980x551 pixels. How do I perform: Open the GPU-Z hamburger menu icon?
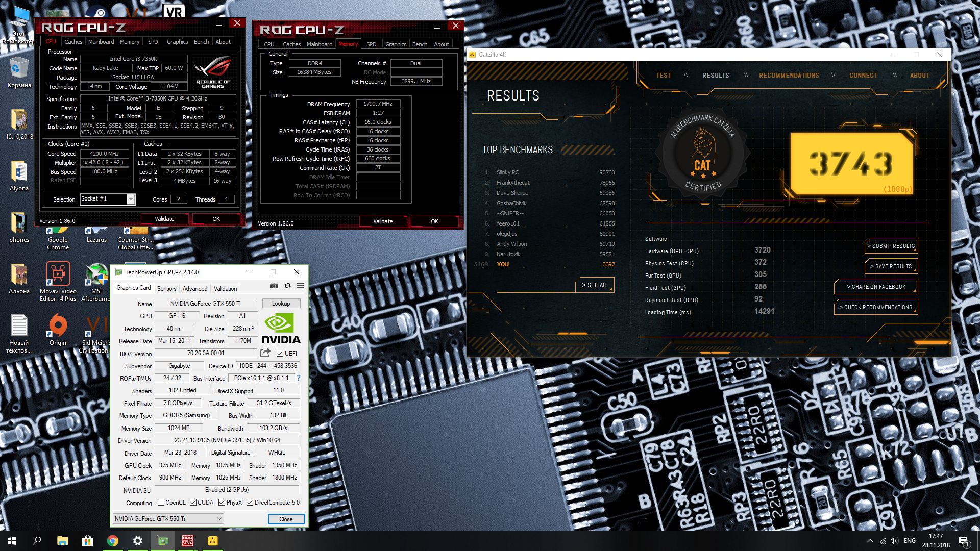point(300,286)
